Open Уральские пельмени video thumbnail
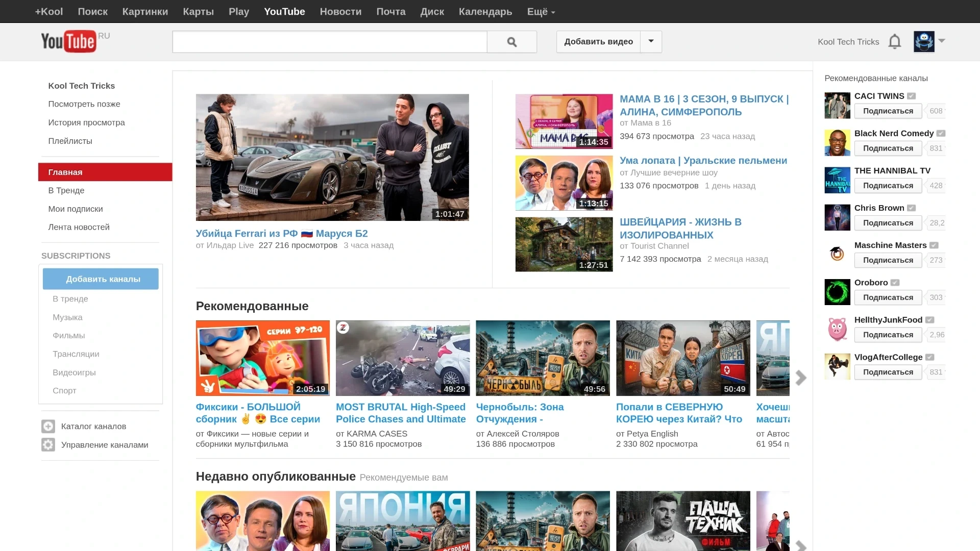 564,183
